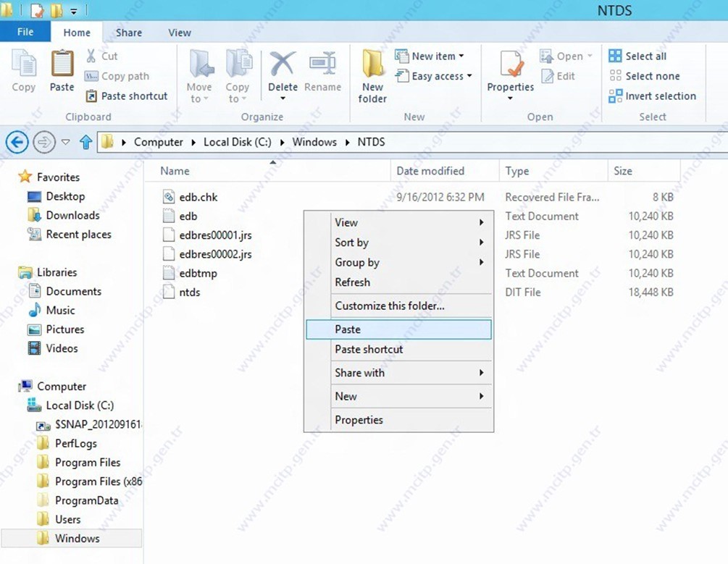
Task: Select the edbres00001.jrs file
Action: click(x=215, y=235)
